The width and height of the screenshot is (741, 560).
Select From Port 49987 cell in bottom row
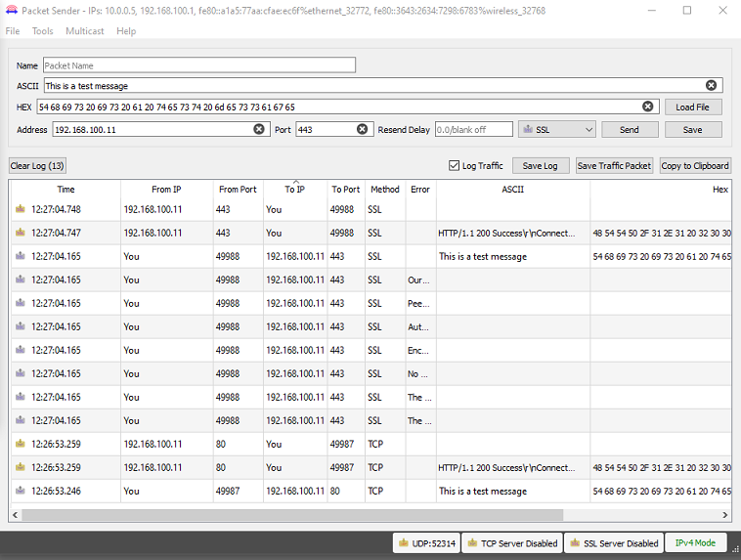(238, 491)
